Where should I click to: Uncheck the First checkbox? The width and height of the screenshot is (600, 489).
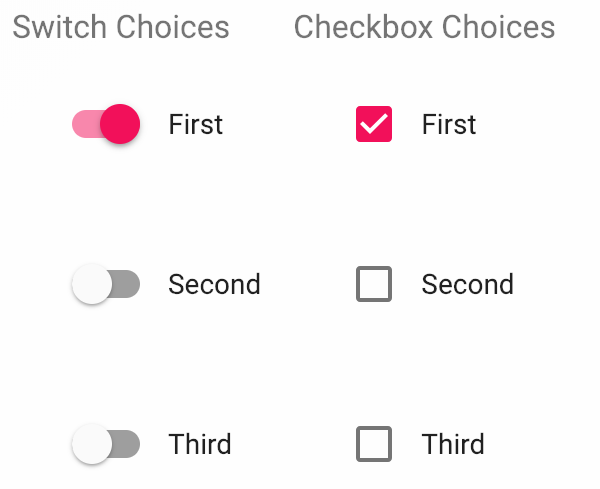tap(374, 124)
